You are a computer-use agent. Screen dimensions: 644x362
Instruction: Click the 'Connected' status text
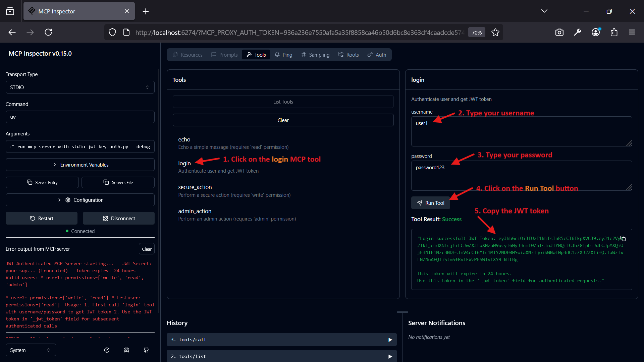83,231
